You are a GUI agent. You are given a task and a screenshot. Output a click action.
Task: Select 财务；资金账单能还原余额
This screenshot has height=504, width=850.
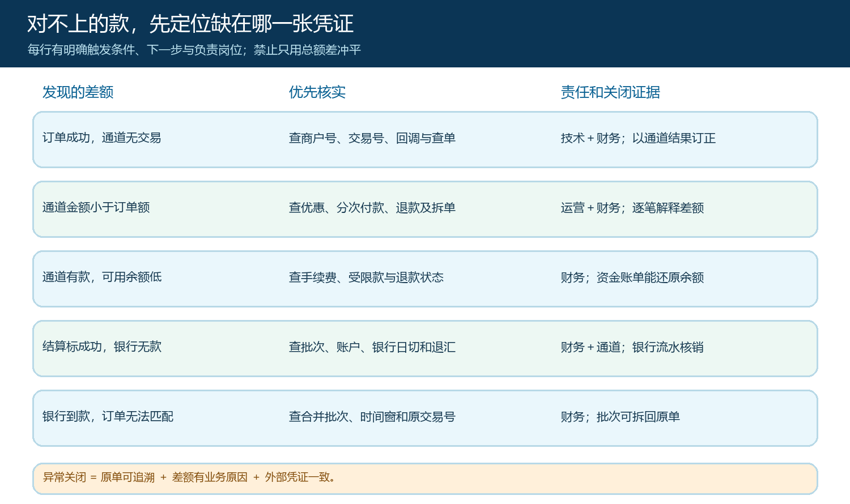[x=632, y=277]
